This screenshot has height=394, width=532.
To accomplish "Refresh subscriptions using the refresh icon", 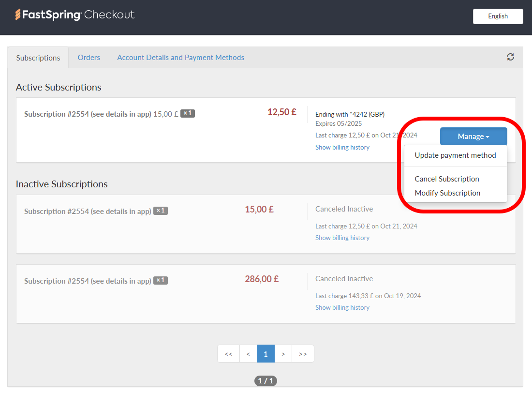I will 511,57.
